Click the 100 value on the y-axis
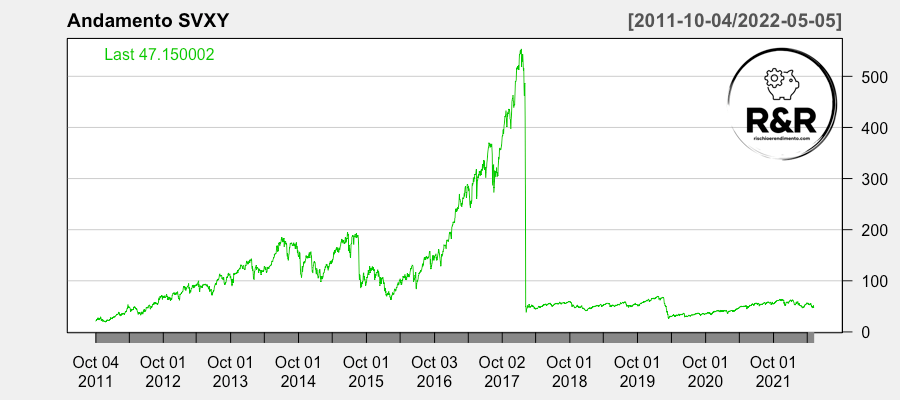The width and height of the screenshot is (900, 400). coord(867,281)
